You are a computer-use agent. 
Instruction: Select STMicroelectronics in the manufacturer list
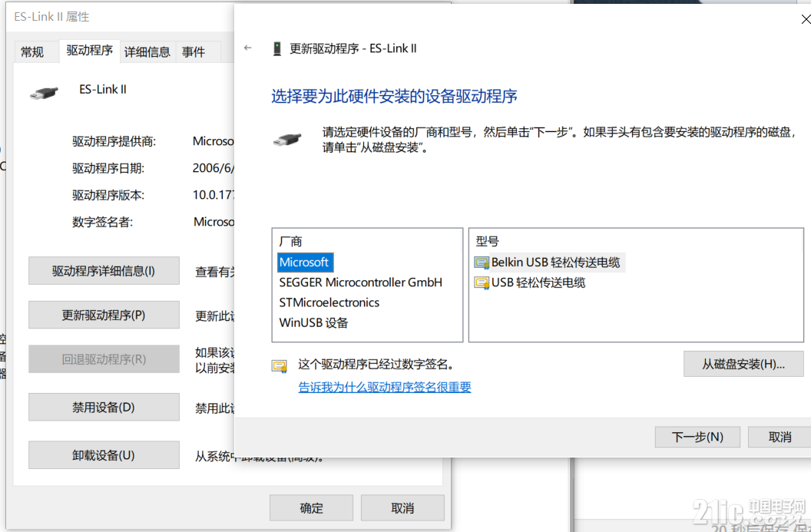coord(329,302)
